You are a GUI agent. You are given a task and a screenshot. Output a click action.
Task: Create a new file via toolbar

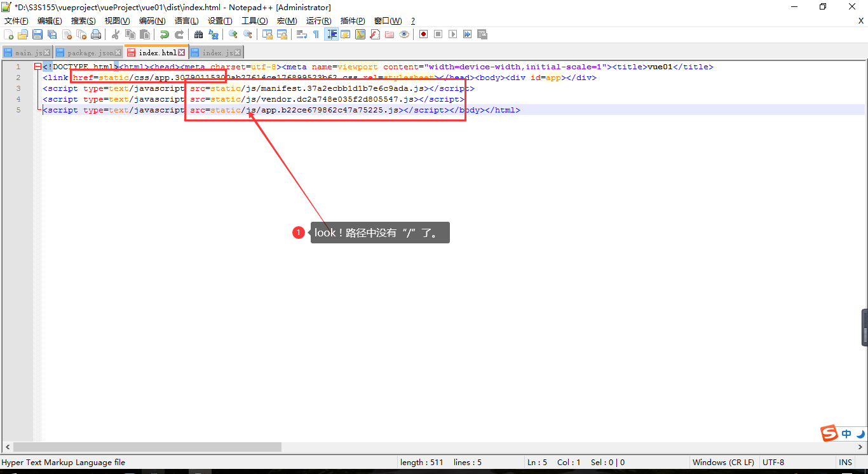coord(9,34)
